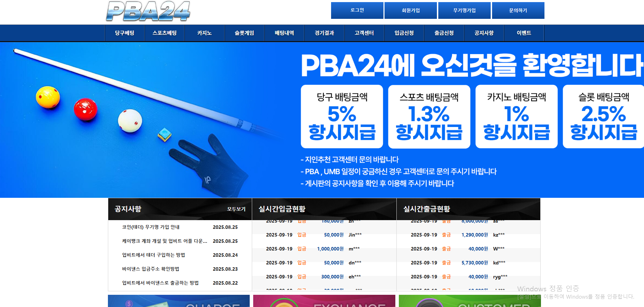The height and width of the screenshot is (307, 644).
Task: Open 공지사항 in the top navigation
Action: (484, 33)
